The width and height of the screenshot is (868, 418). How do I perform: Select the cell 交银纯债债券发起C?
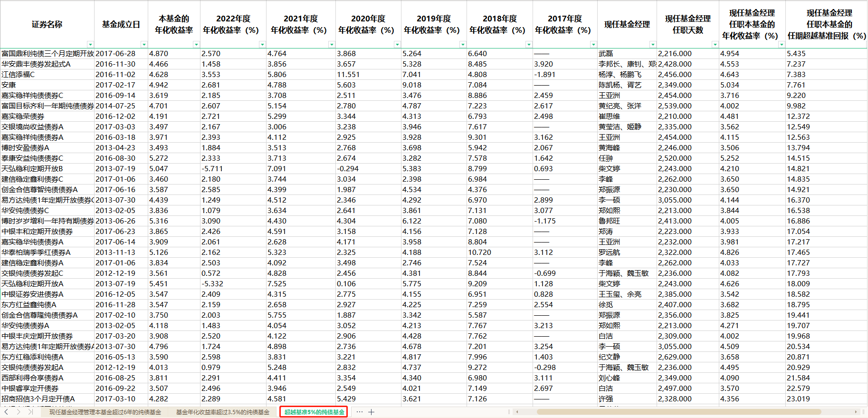point(47,273)
